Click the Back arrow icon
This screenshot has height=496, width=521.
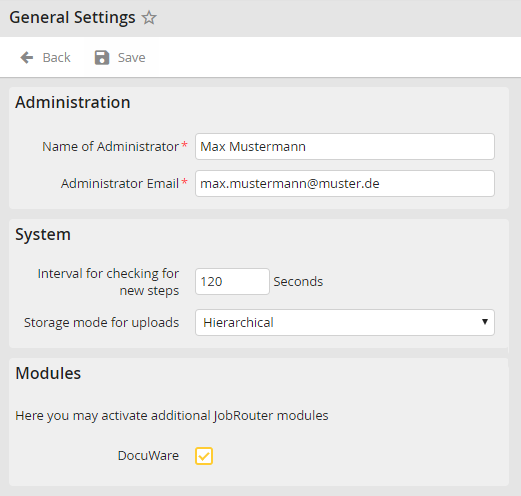pyautogui.click(x=27, y=58)
